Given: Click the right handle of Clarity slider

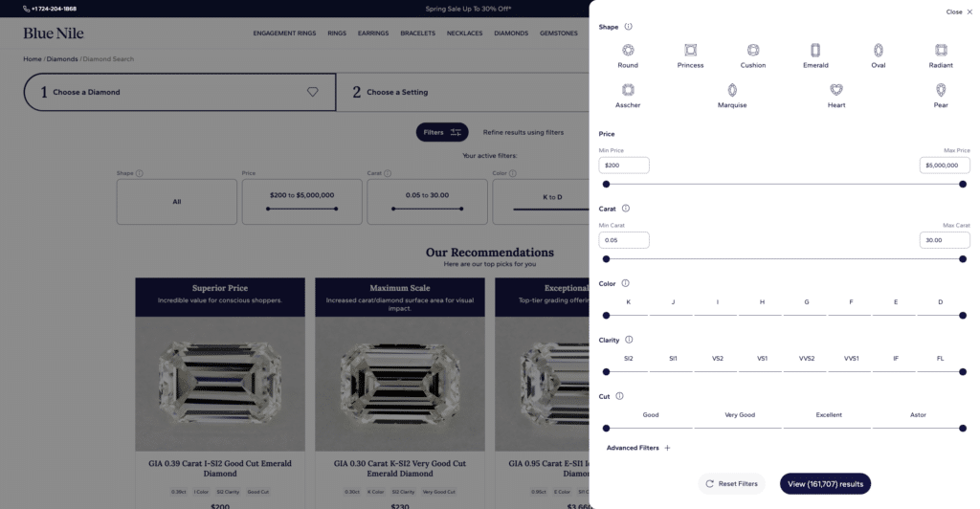Looking at the screenshot, I should click(x=963, y=371).
